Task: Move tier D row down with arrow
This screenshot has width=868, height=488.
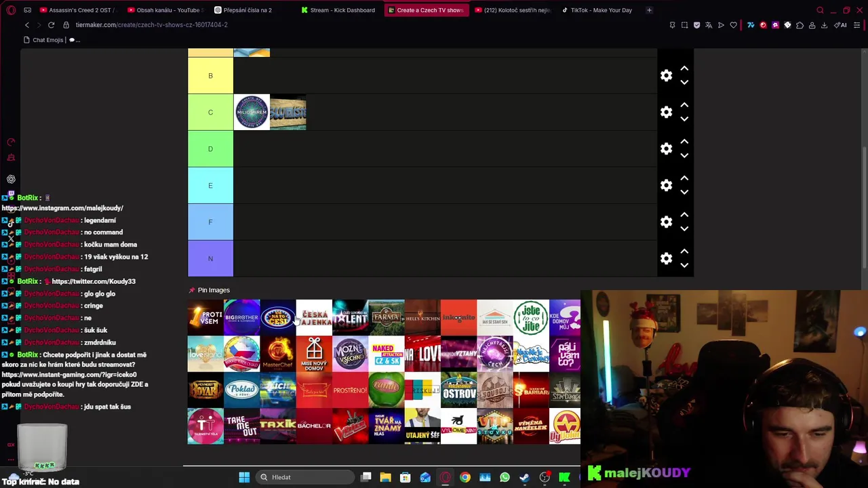Action: click(x=684, y=156)
